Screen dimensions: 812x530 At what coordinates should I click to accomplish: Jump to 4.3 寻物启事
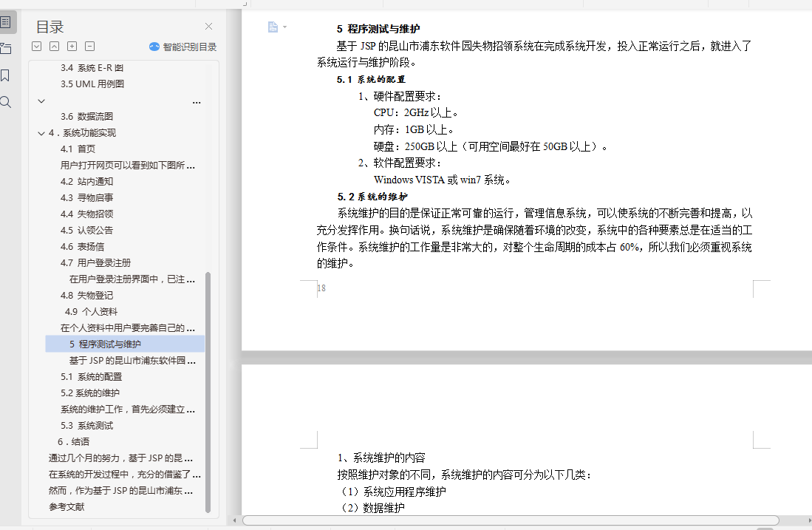pyautogui.click(x=86, y=198)
